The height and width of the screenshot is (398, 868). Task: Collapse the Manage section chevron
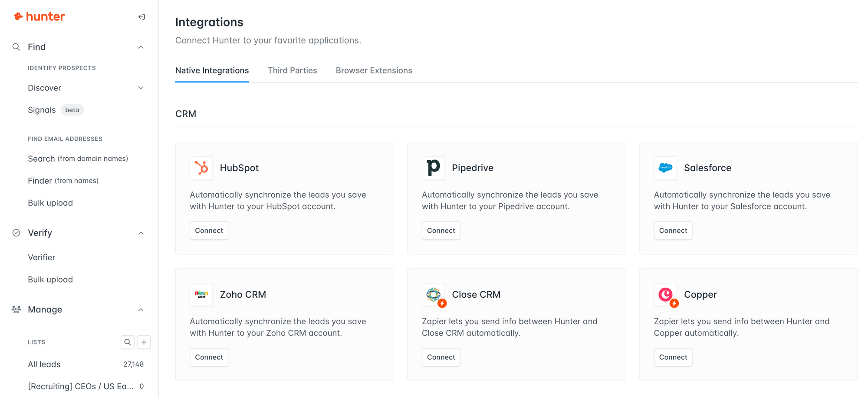pos(141,310)
